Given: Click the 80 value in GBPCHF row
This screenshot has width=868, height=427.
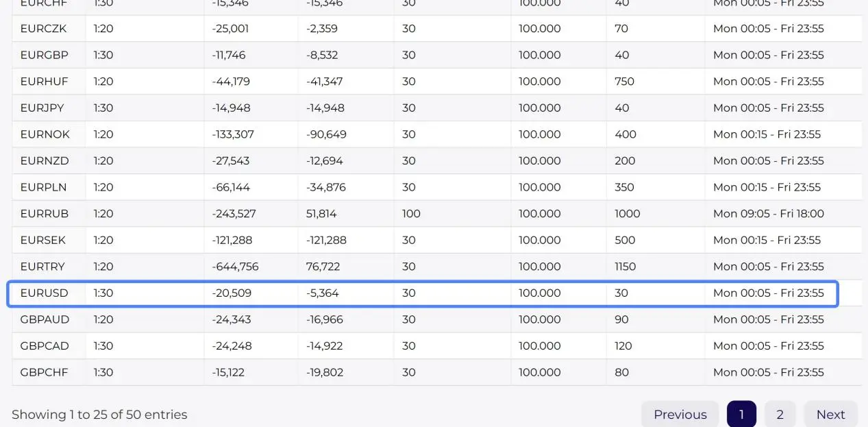Looking at the screenshot, I should (x=621, y=372).
